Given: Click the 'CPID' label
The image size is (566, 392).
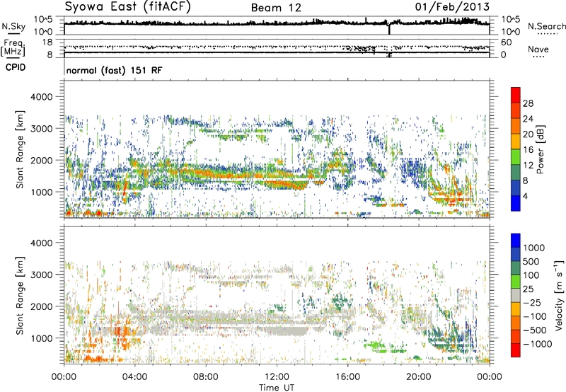Looking at the screenshot, I should [16, 67].
